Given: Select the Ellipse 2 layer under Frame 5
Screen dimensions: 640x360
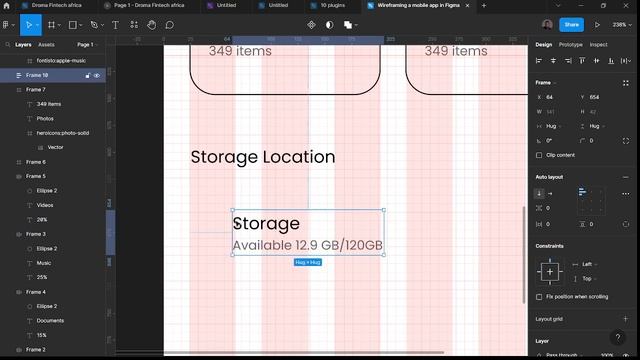Looking at the screenshot, I should point(47,191).
